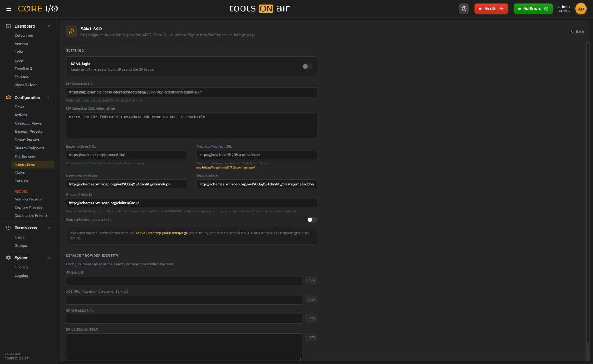Collapse the Permissions section
Image resolution: width=593 pixels, height=364 pixels.
49,228
